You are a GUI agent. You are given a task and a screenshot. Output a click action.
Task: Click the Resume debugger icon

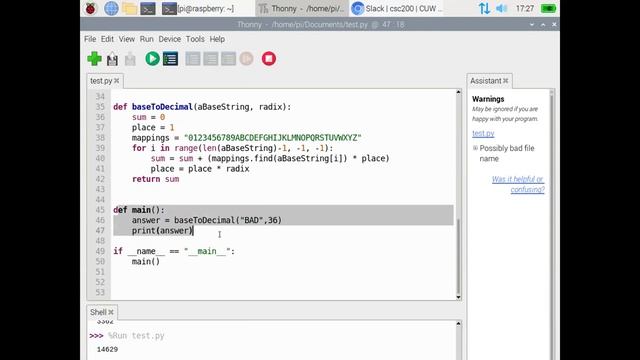pos(246,59)
